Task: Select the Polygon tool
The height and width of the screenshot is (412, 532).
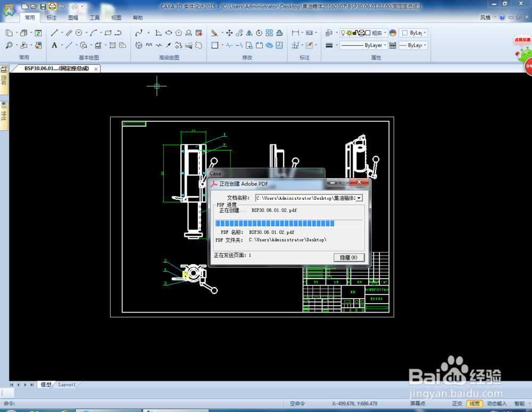Action: pyautogui.click(x=179, y=33)
